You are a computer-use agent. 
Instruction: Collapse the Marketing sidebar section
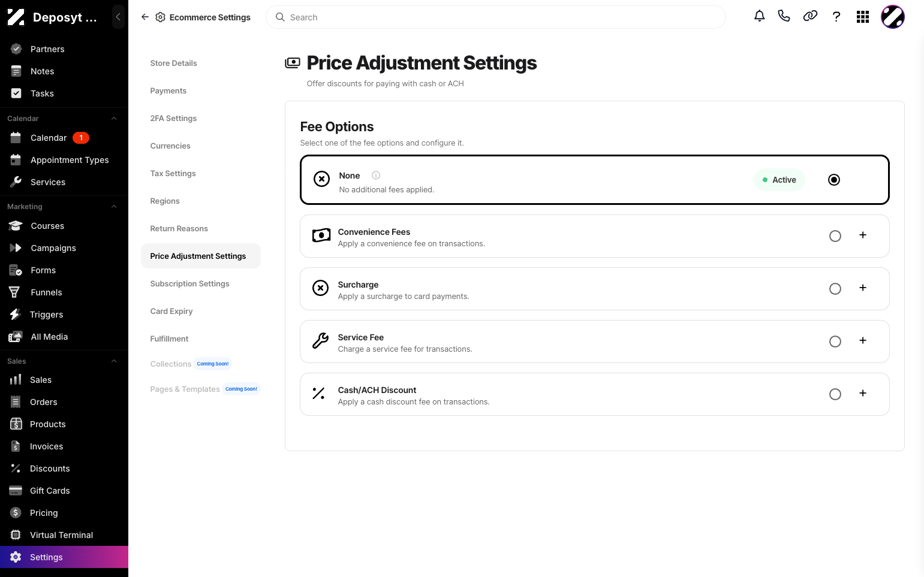click(x=114, y=207)
